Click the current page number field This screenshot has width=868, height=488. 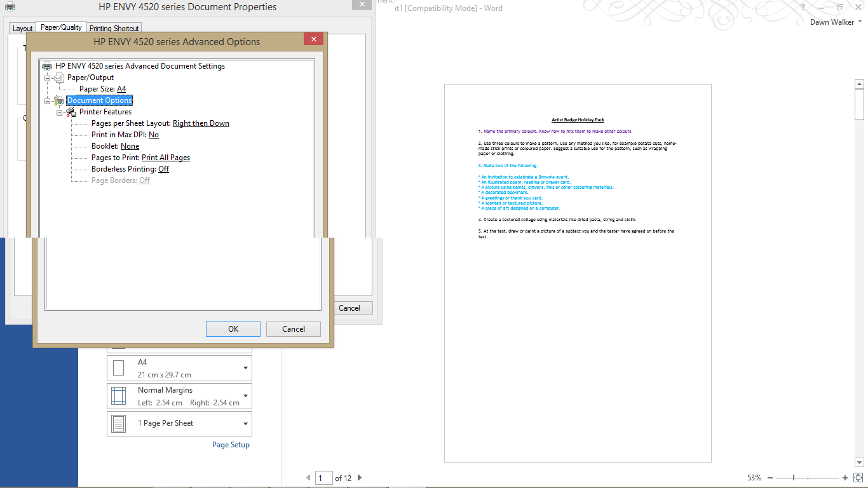tap(323, 478)
